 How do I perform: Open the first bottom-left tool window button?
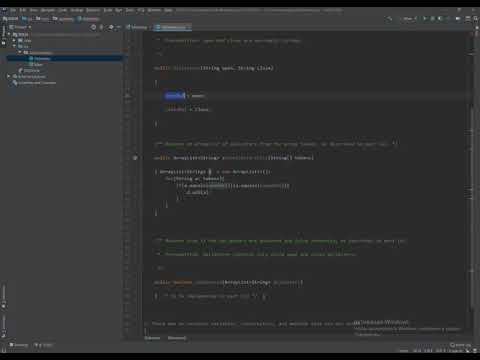(x=19, y=345)
